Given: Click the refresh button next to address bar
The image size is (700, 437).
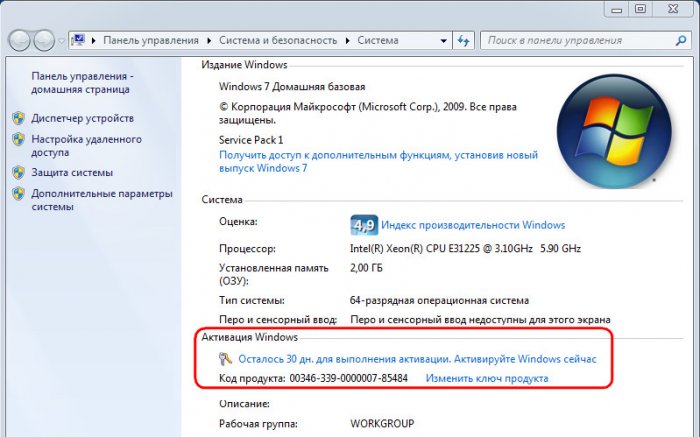Looking at the screenshot, I should click(x=464, y=41).
